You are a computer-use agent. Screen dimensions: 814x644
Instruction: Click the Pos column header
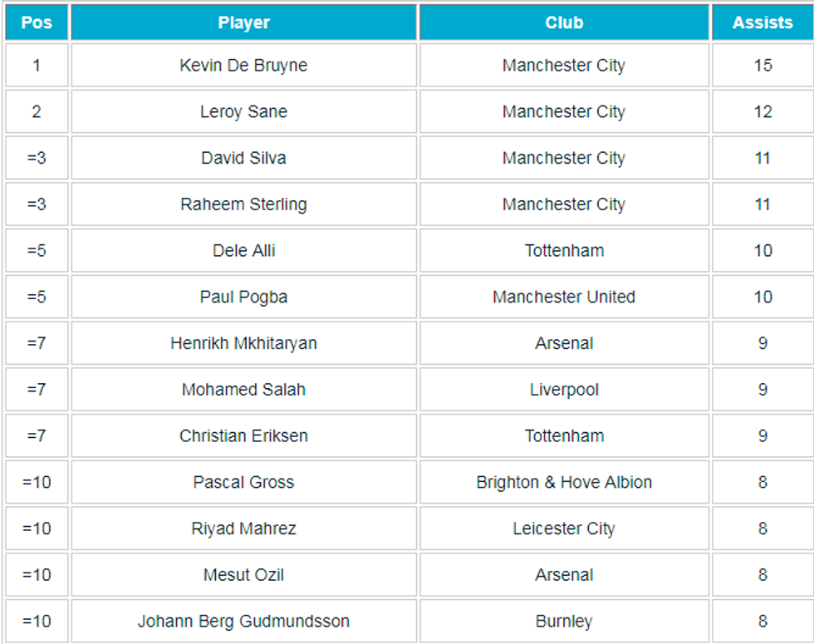[x=37, y=22]
